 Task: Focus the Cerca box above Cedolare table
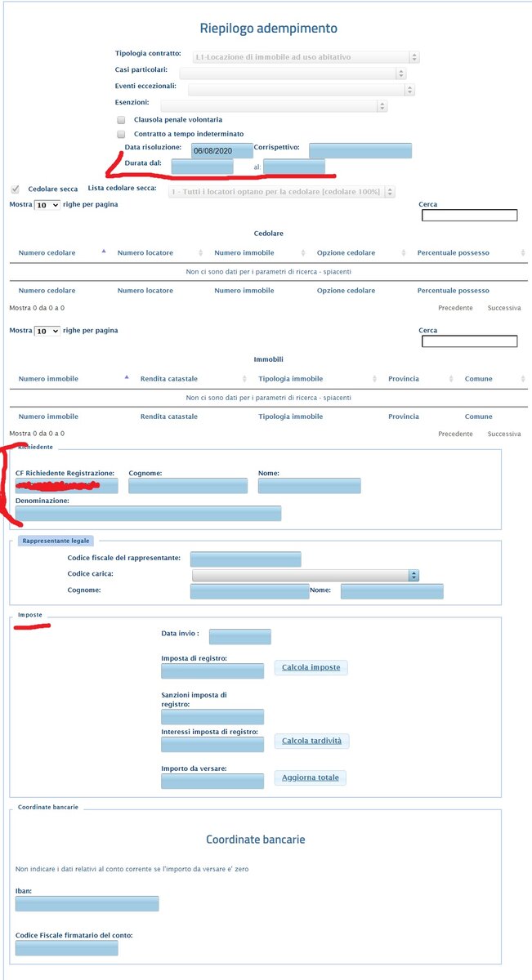point(470,216)
